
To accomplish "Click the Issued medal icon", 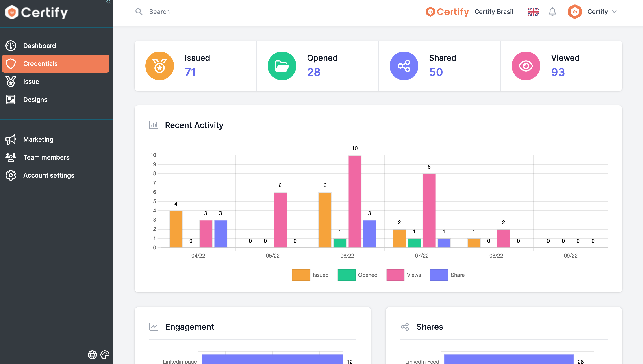I will 159,66.
